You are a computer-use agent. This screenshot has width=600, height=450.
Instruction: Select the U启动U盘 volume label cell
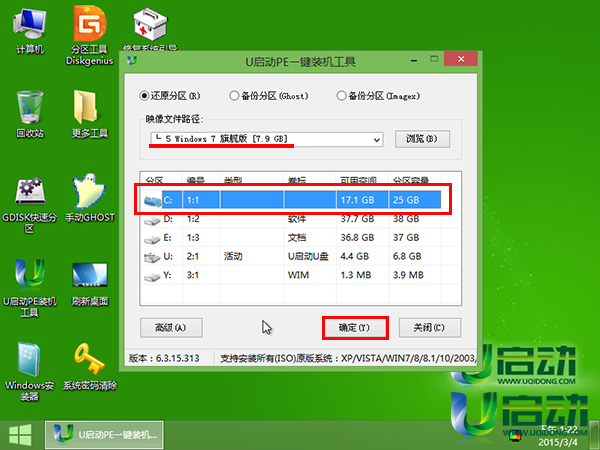tap(308, 257)
